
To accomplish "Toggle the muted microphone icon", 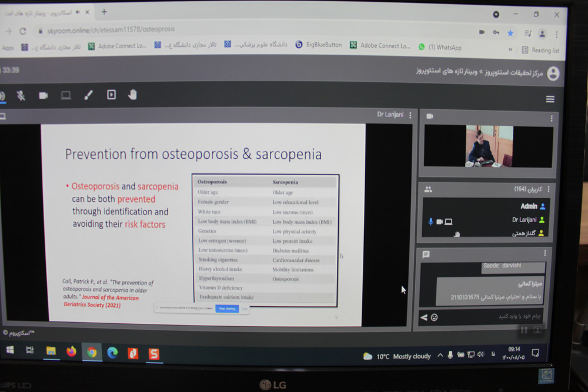I will (x=21, y=96).
